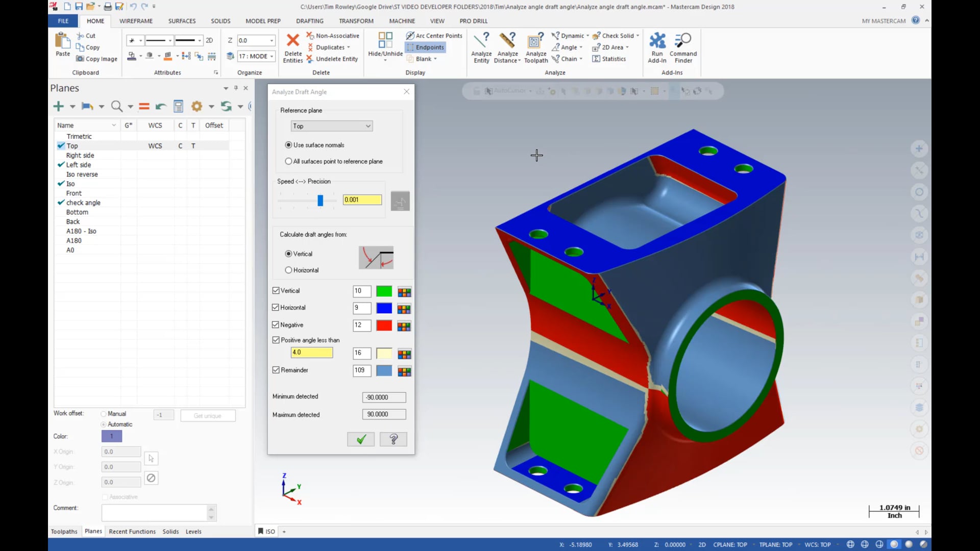Click the precision value input field

click(x=362, y=199)
